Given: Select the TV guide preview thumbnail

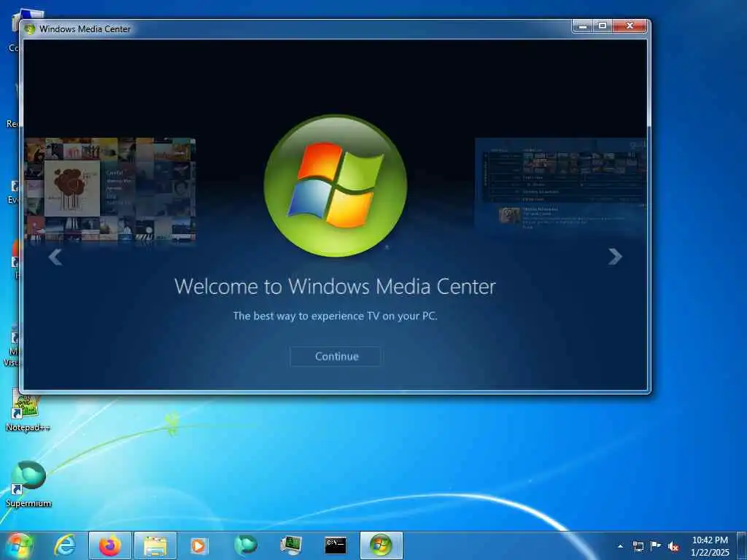Looking at the screenshot, I should [561, 186].
